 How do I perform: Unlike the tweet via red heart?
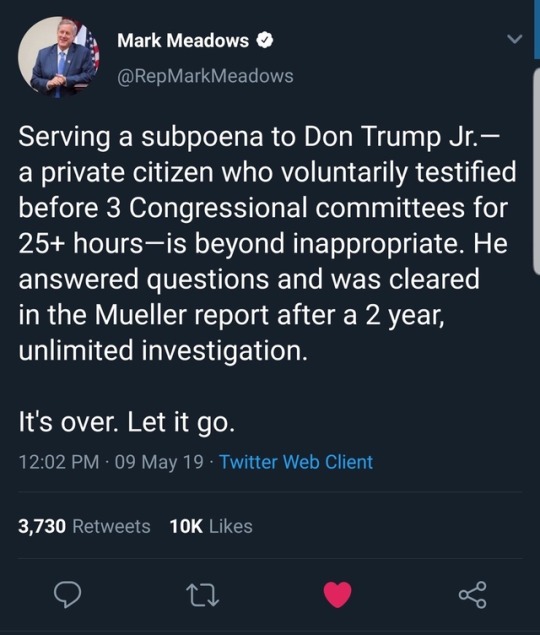[x=337, y=594]
